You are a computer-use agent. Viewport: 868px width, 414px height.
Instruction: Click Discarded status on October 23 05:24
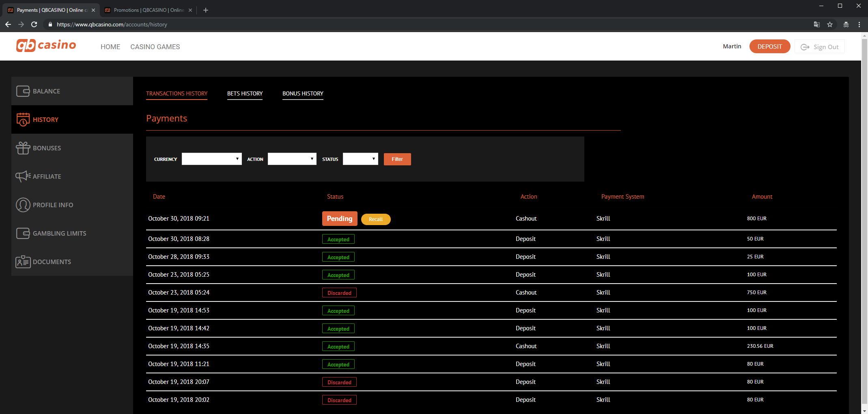pos(340,293)
